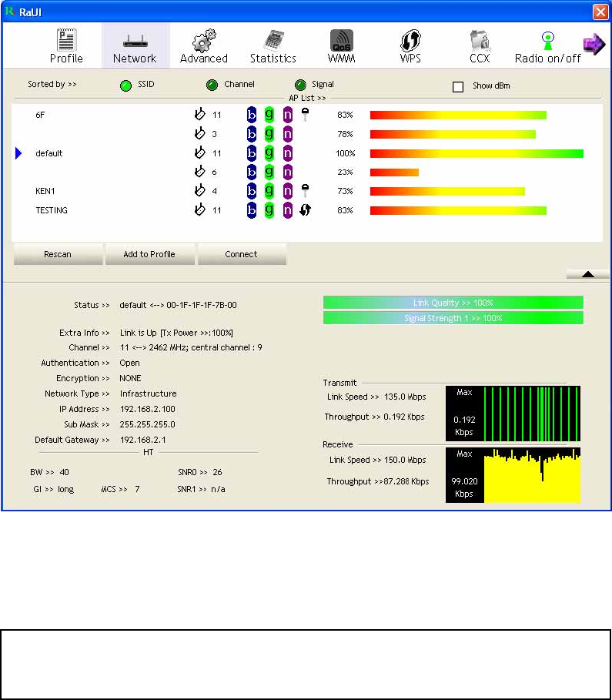The width and height of the screenshot is (612, 700).
Task: Click the lock icon on 6F row
Action: coord(305,114)
